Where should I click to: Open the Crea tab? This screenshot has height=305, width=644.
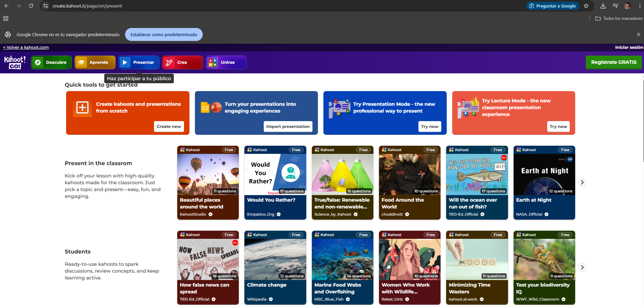(x=182, y=62)
